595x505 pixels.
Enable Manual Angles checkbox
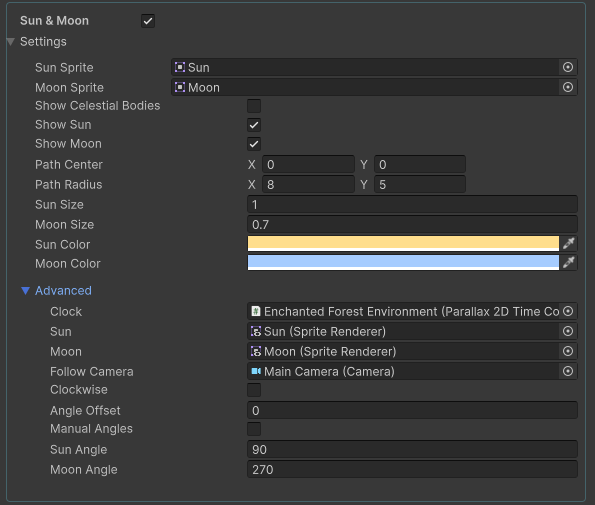254,429
